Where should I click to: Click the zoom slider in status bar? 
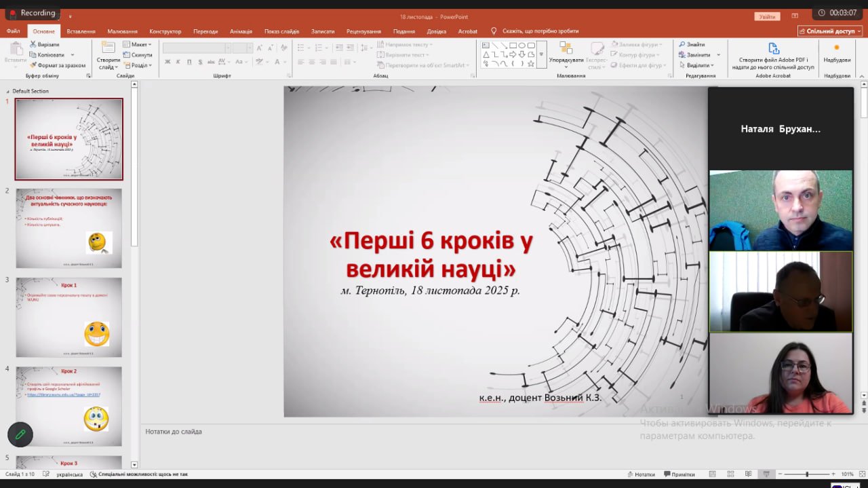[806, 474]
